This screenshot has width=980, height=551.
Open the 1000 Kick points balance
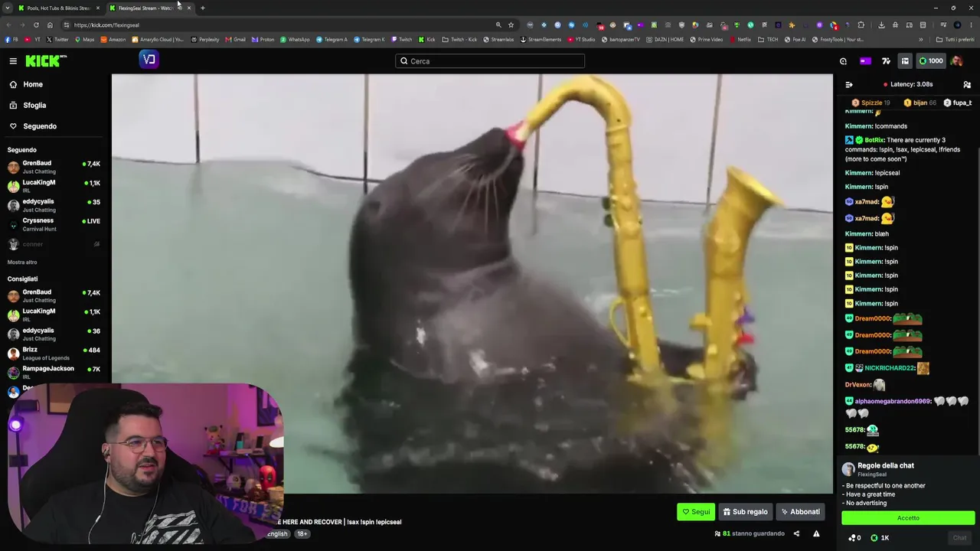pyautogui.click(x=931, y=61)
